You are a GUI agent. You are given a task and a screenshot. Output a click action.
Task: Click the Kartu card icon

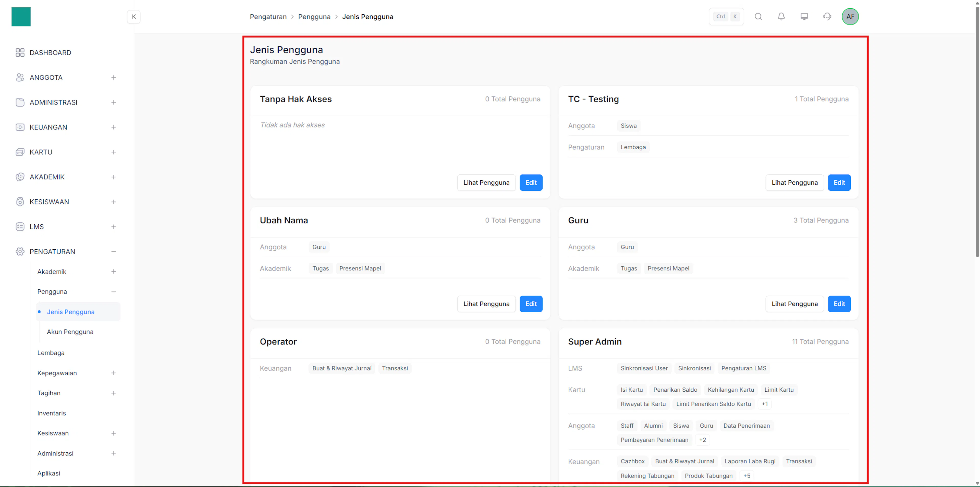[x=20, y=152]
